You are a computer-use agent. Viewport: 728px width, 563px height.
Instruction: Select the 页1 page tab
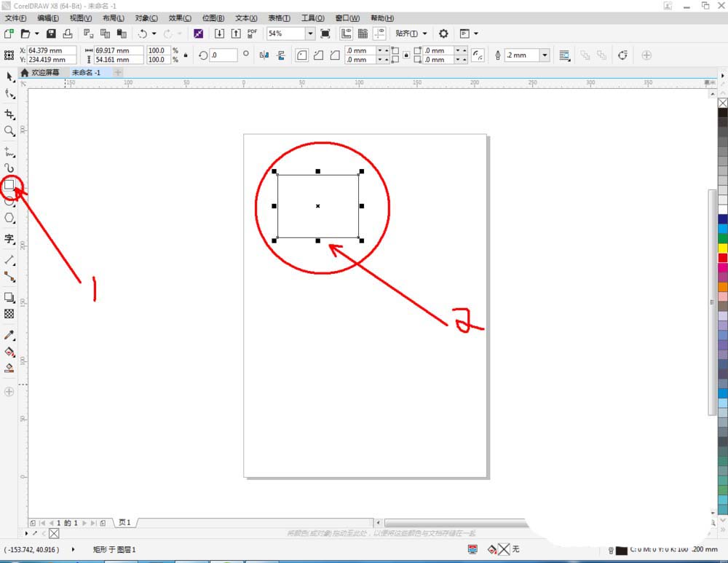(124, 523)
